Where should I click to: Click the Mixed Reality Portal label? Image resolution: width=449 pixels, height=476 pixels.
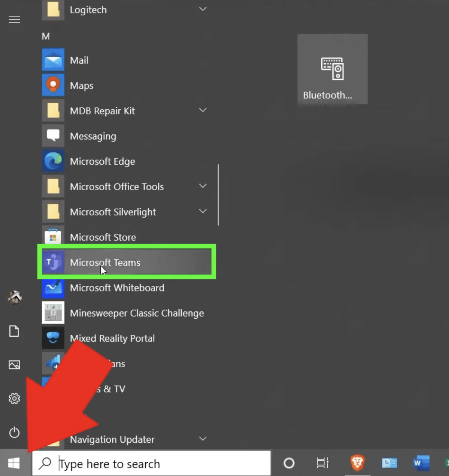click(112, 339)
